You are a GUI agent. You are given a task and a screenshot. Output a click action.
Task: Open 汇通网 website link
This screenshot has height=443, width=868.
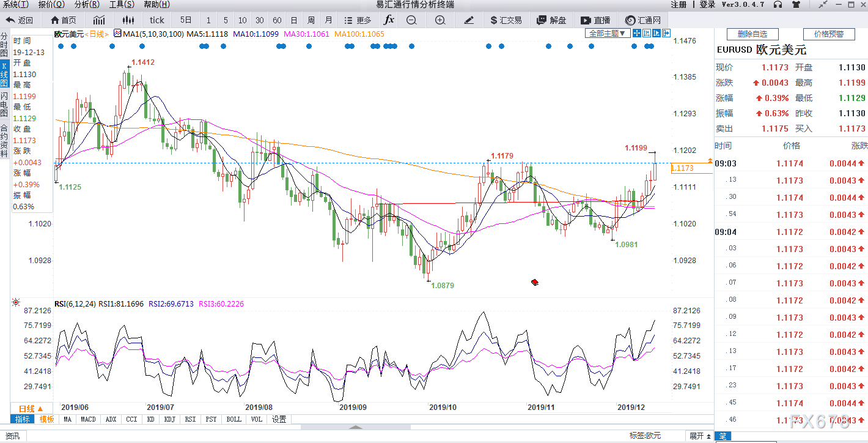(642, 20)
